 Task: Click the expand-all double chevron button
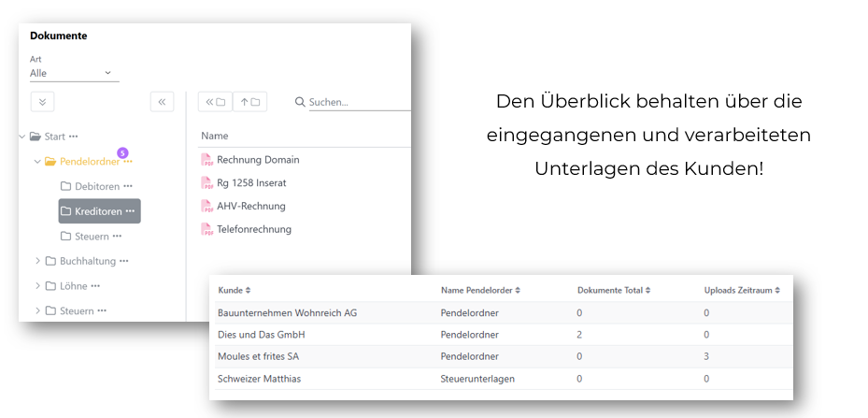point(42,102)
